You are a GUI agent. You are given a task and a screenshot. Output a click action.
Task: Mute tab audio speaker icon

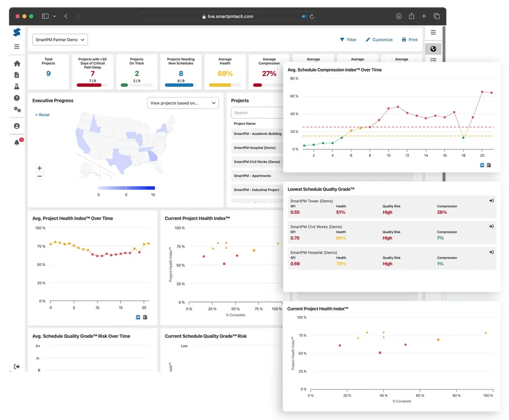[304, 17]
